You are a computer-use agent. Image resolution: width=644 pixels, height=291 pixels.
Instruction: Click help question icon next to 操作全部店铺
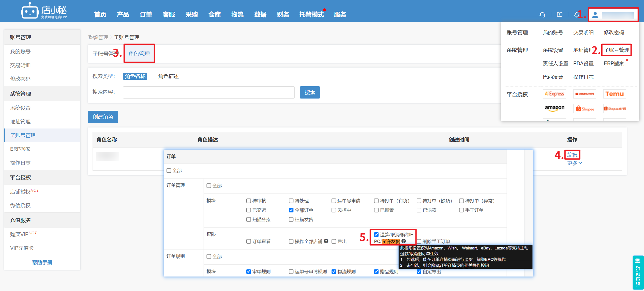tap(326, 241)
